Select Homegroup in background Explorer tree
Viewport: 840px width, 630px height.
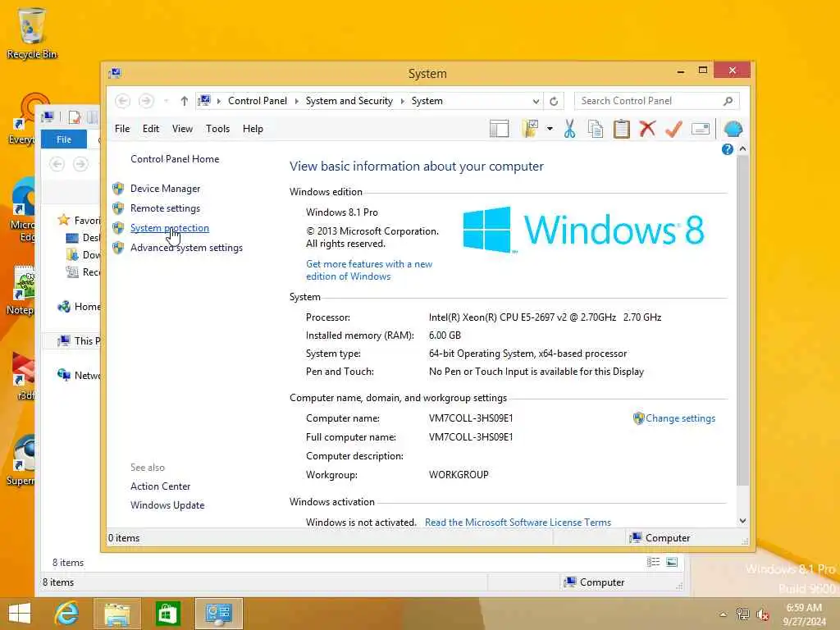click(80, 307)
